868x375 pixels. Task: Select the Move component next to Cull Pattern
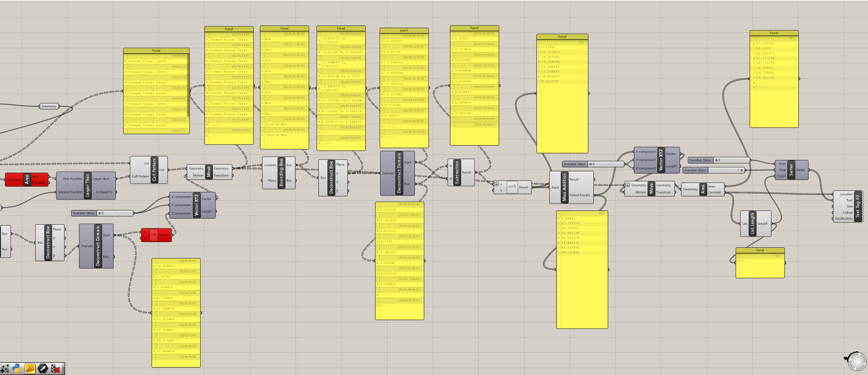(x=209, y=172)
